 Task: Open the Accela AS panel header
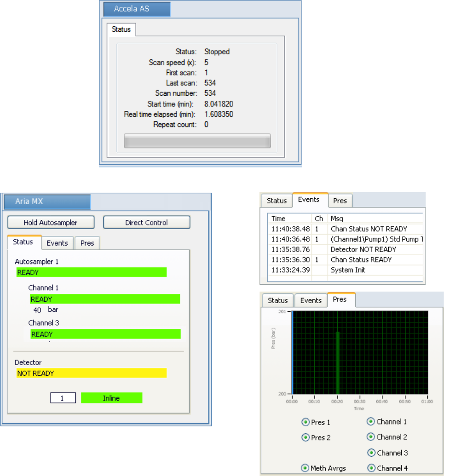[137, 9]
